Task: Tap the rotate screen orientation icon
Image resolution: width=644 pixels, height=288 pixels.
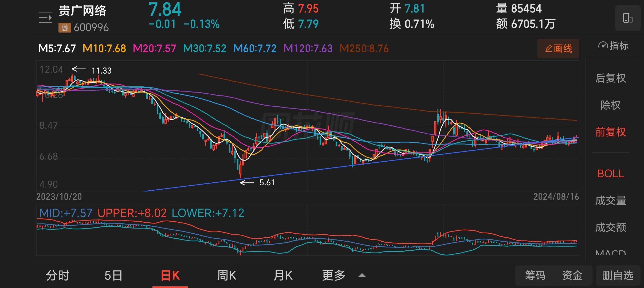Action: [627, 18]
